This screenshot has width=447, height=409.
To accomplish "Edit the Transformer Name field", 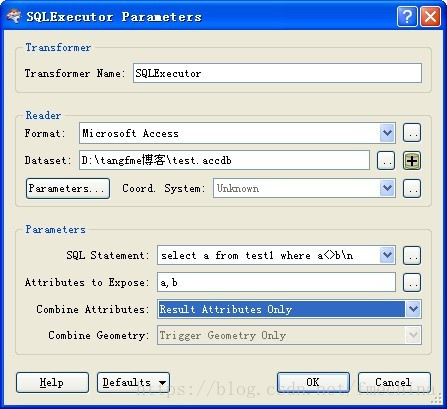I will pos(277,73).
